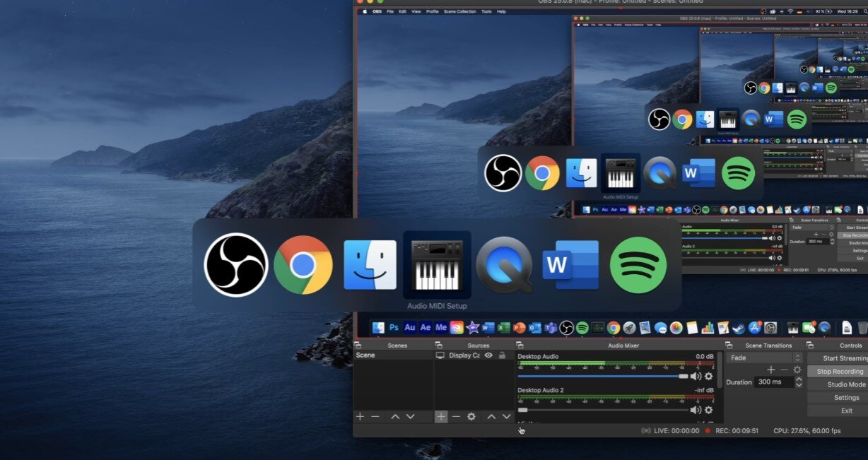
Task: Choose Finder in the large app switcher
Action: [x=370, y=265]
